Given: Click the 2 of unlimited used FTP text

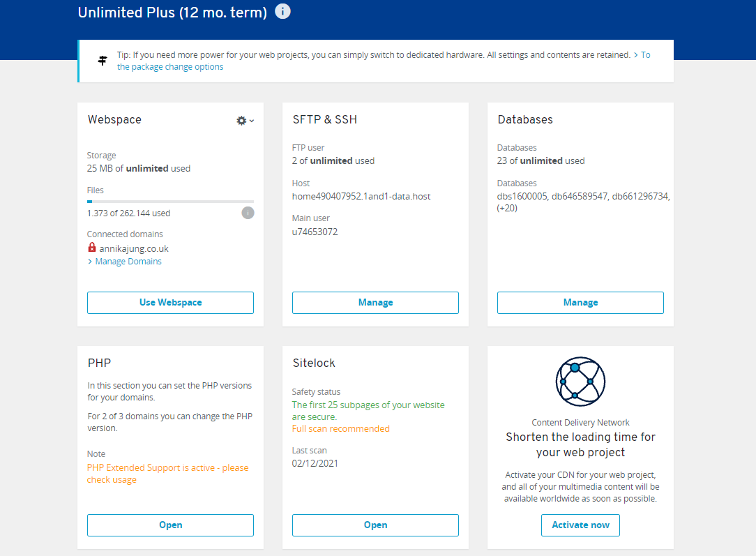Looking at the screenshot, I should [x=333, y=160].
